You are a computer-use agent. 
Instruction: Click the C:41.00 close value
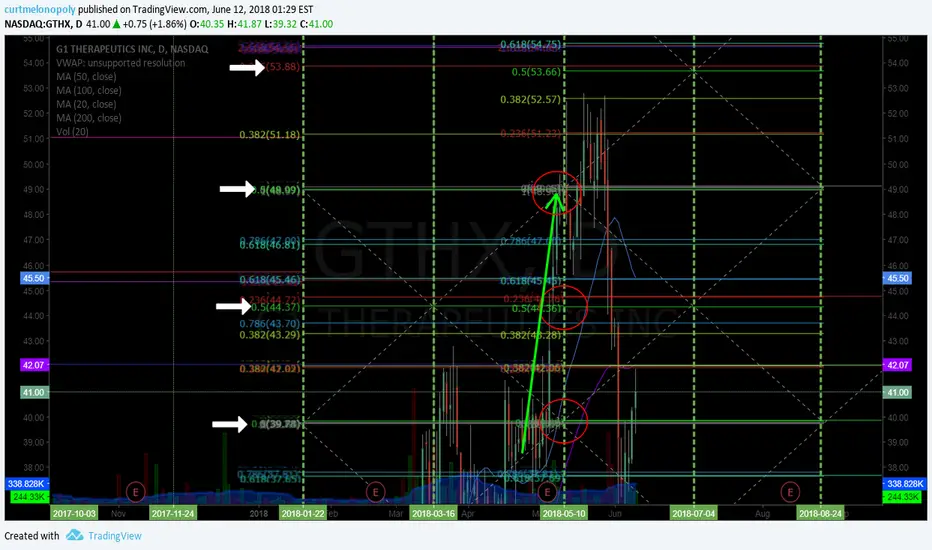(316, 24)
